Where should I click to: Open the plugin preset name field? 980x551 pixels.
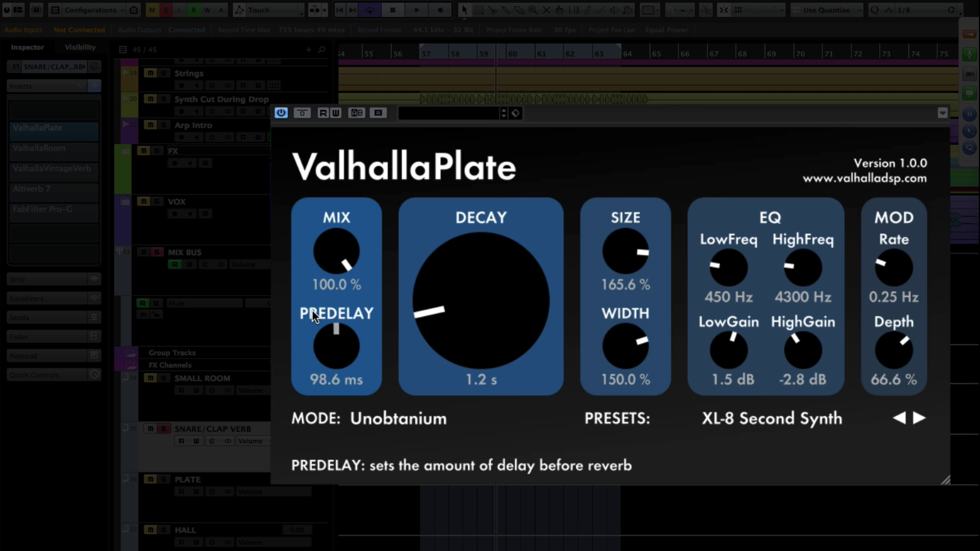click(448, 113)
